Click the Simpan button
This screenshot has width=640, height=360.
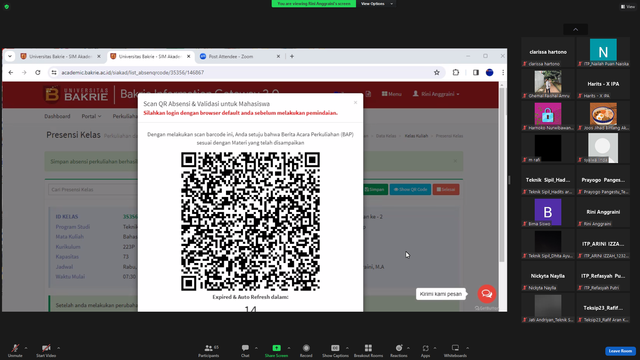click(375, 189)
